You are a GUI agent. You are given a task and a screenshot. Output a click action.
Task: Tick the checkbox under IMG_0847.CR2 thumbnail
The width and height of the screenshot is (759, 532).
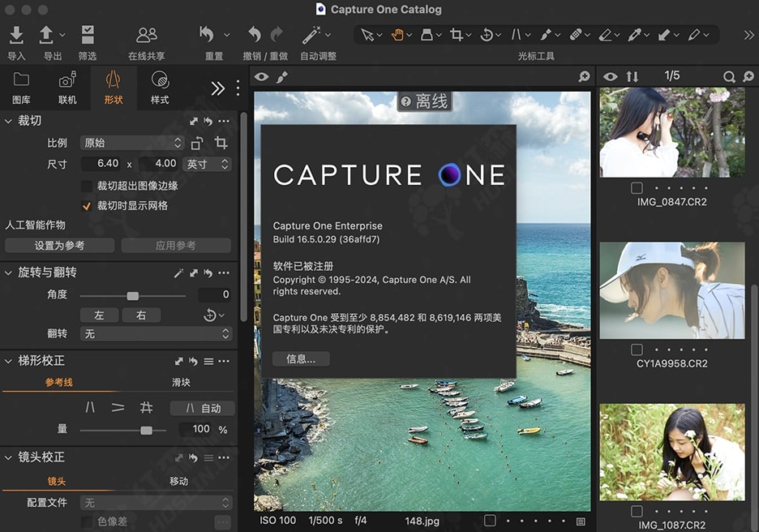tap(637, 188)
